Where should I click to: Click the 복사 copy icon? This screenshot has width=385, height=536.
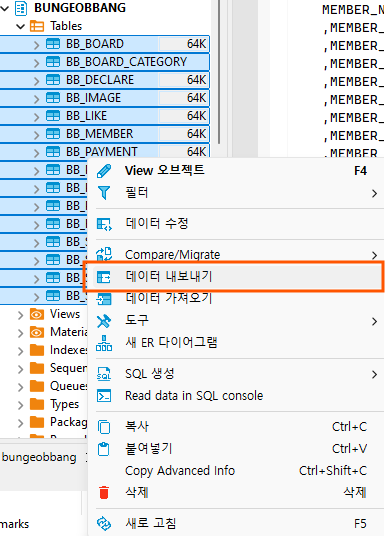coord(104,427)
